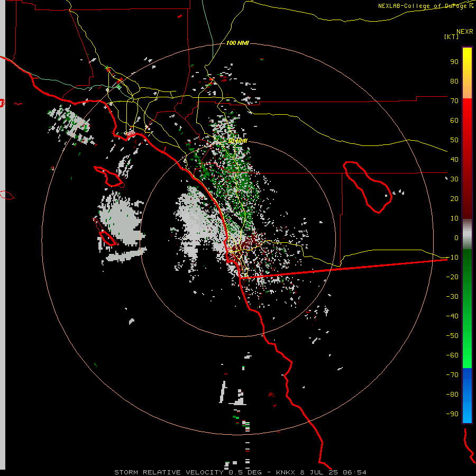This screenshot has width=476, height=476.
Task: Click the -60 value on the velocity scale
Action: click(x=452, y=355)
